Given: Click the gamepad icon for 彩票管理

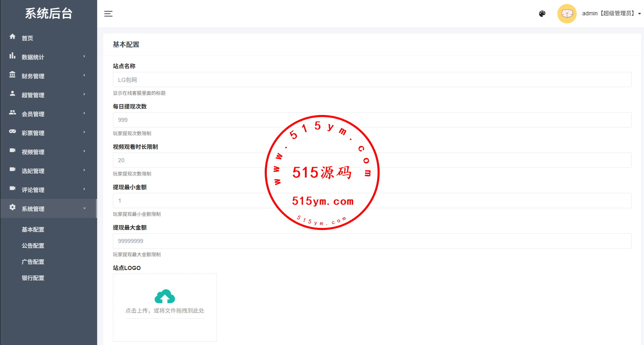Looking at the screenshot, I should 12,132.
